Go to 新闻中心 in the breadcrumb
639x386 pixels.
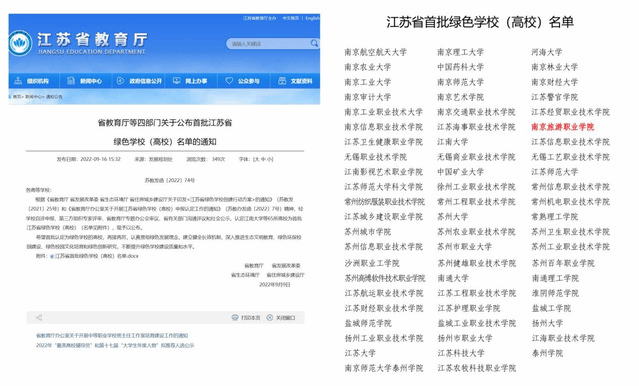click(x=33, y=97)
